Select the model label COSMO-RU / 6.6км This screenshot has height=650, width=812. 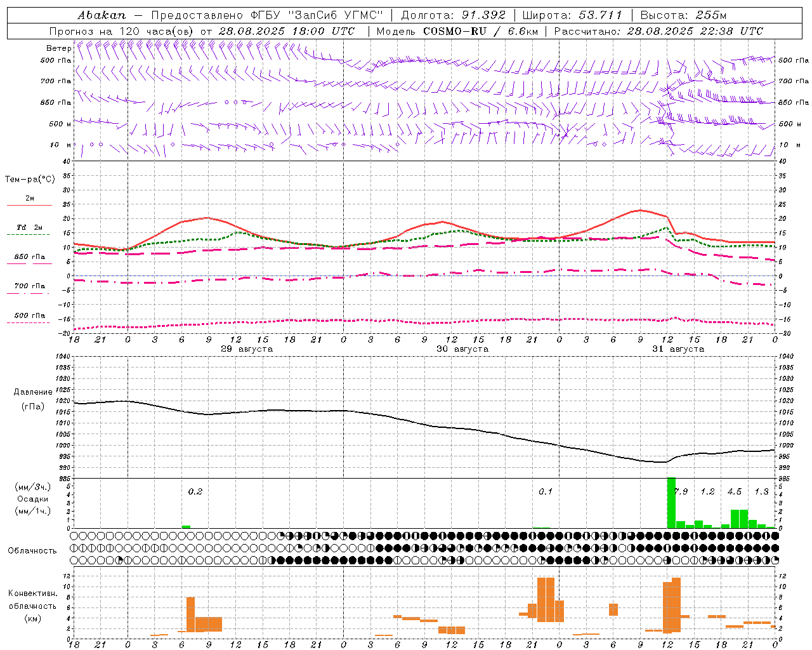tap(480, 31)
